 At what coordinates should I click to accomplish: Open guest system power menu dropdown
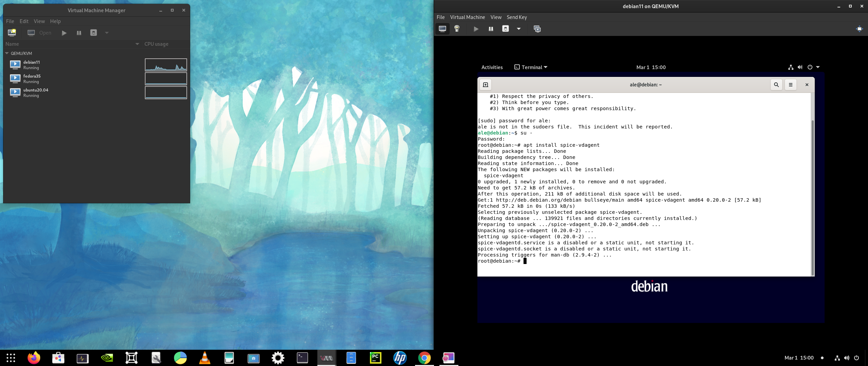818,67
